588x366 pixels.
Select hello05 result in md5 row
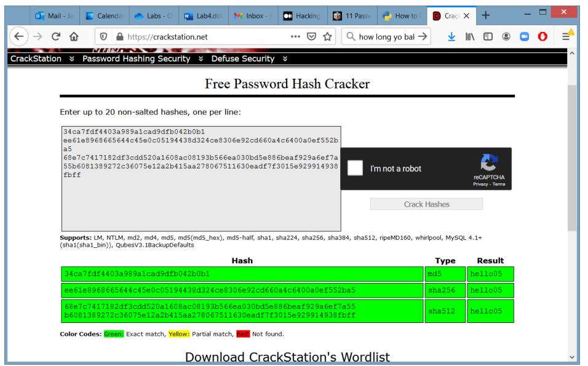click(490, 274)
